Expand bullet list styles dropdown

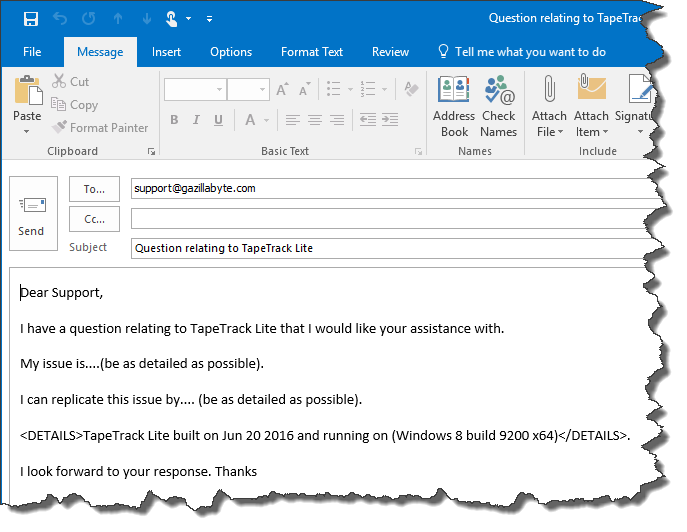pyautogui.click(x=351, y=89)
